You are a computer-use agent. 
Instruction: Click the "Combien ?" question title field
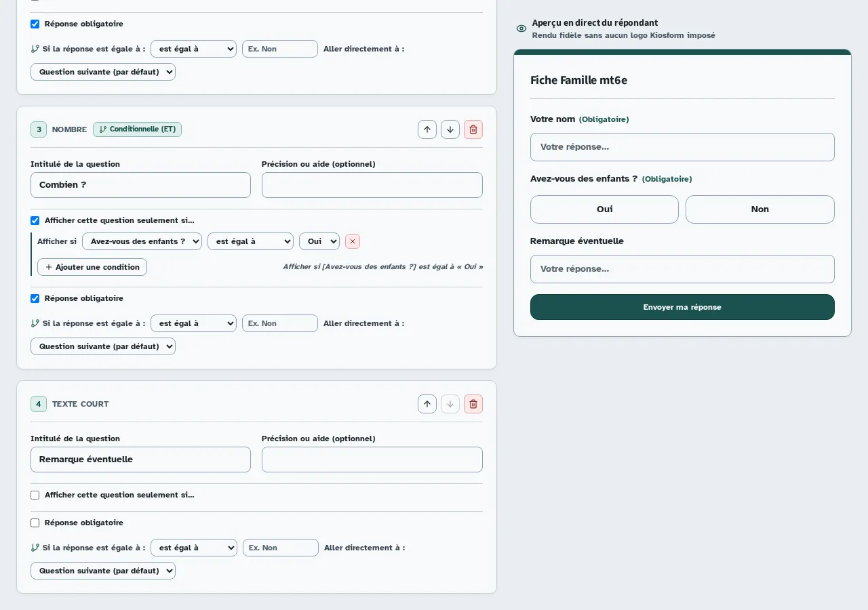click(x=140, y=185)
